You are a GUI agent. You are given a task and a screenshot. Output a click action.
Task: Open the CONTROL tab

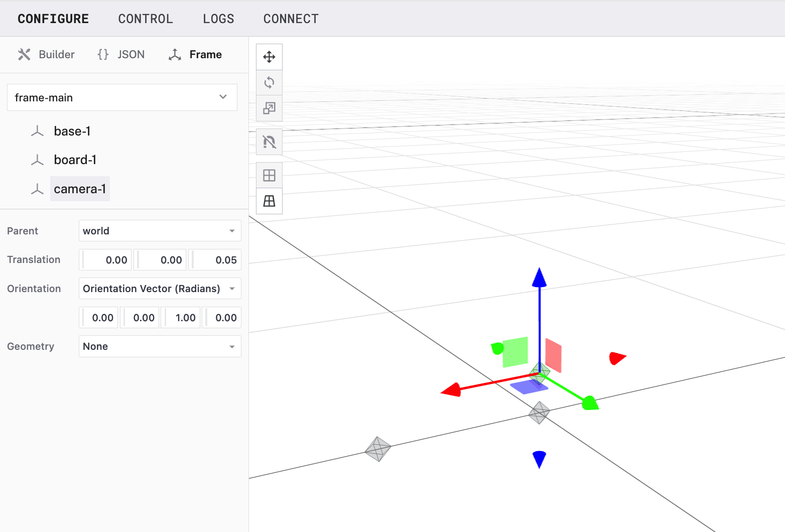pyautogui.click(x=146, y=19)
